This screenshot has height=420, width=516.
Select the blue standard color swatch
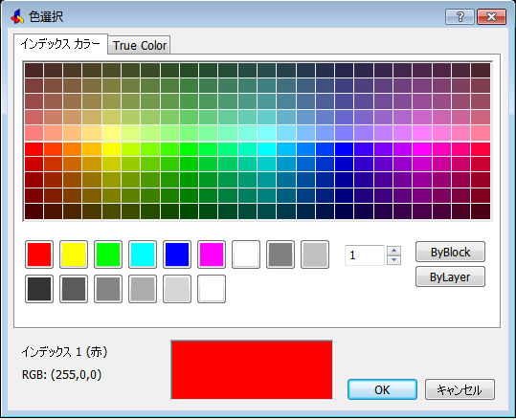point(177,254)
